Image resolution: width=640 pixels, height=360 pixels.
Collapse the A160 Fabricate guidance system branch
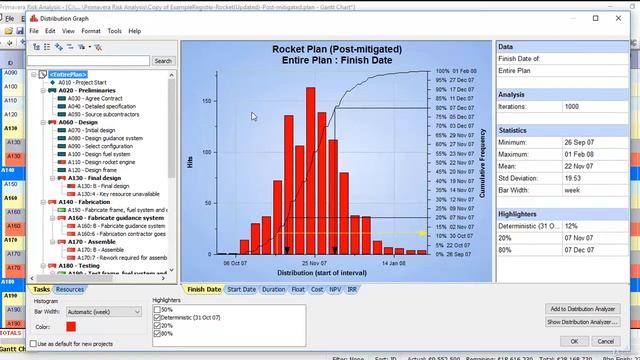52,218
